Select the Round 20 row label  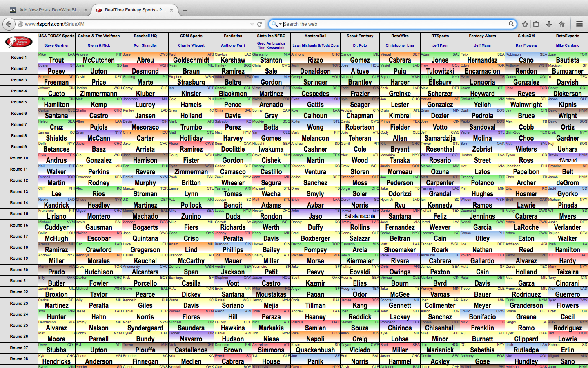19,270
